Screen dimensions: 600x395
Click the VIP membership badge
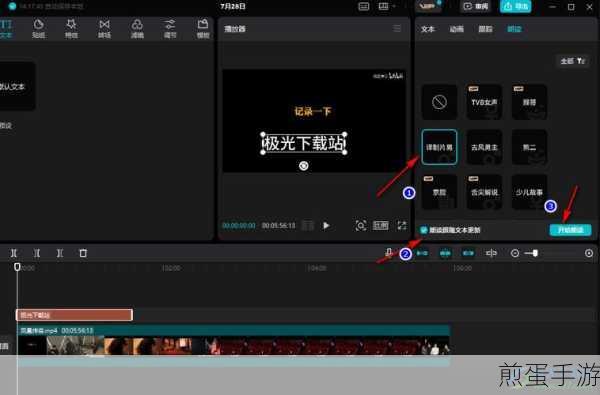(x=428, y=6)
